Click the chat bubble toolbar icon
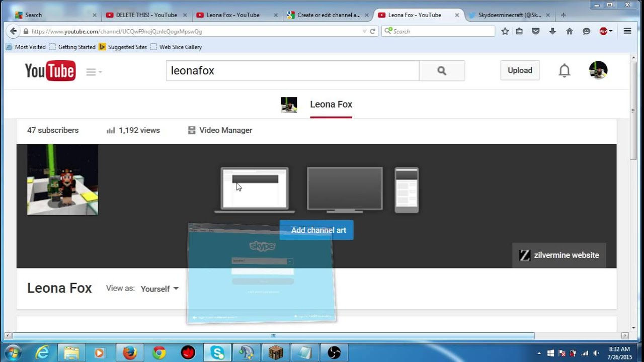 click(586, 31)
